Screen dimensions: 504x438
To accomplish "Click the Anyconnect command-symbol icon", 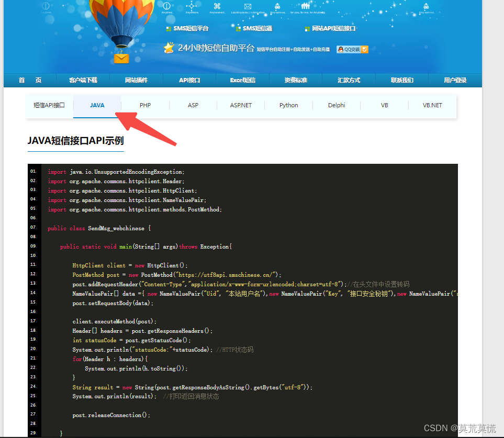I will click(217, 6).
